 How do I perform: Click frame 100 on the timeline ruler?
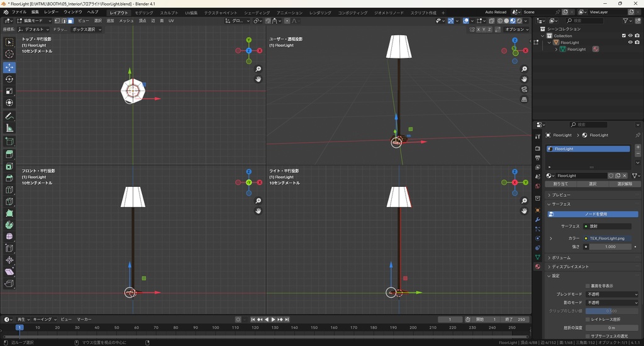[x=215, y=328]
